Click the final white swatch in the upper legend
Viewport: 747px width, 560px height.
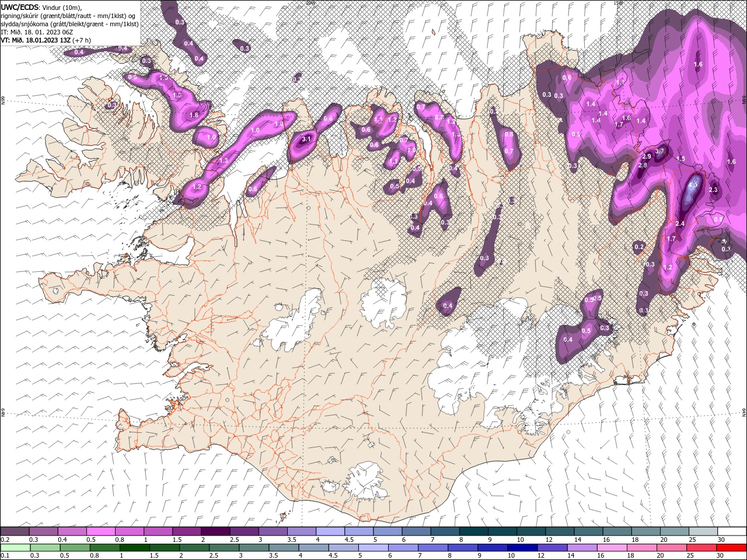[731, 531]
